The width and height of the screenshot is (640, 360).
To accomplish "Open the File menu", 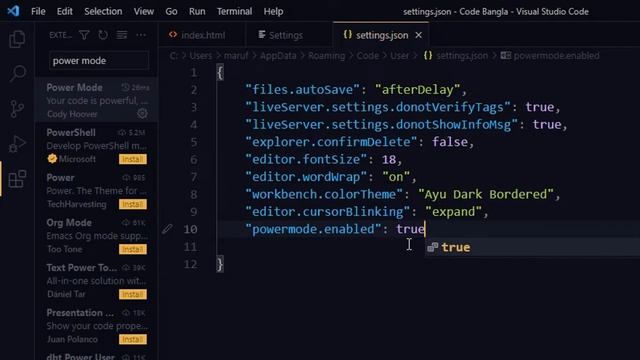I will click(x=38, y=11).
